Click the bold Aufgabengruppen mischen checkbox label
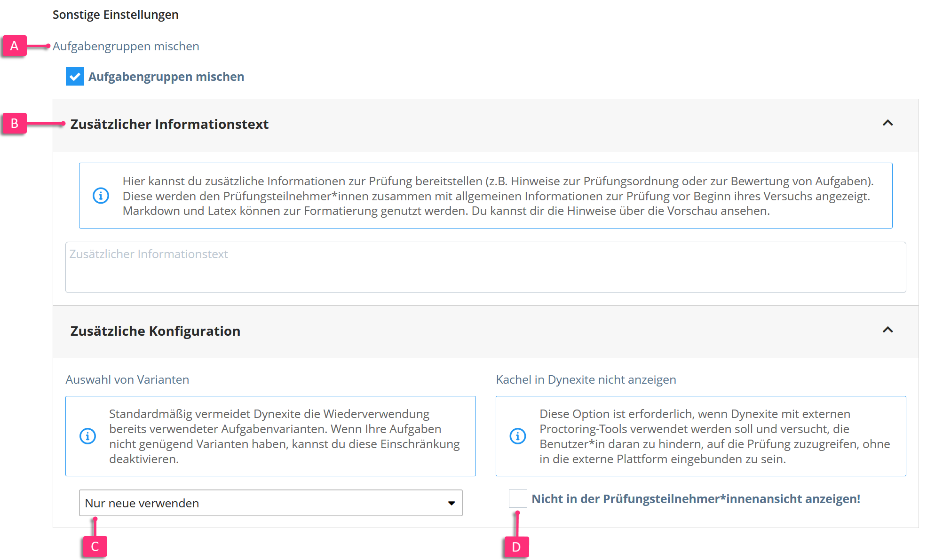This screenshot has width=927, height=560. [x=166, y=77]
